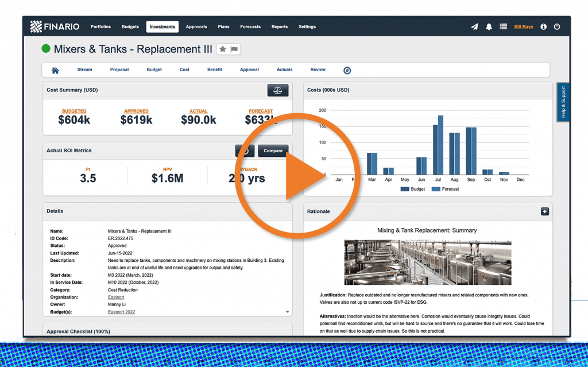
Task: Click the Jun-15-2022 last updated date
Action: tap(120, 253)
